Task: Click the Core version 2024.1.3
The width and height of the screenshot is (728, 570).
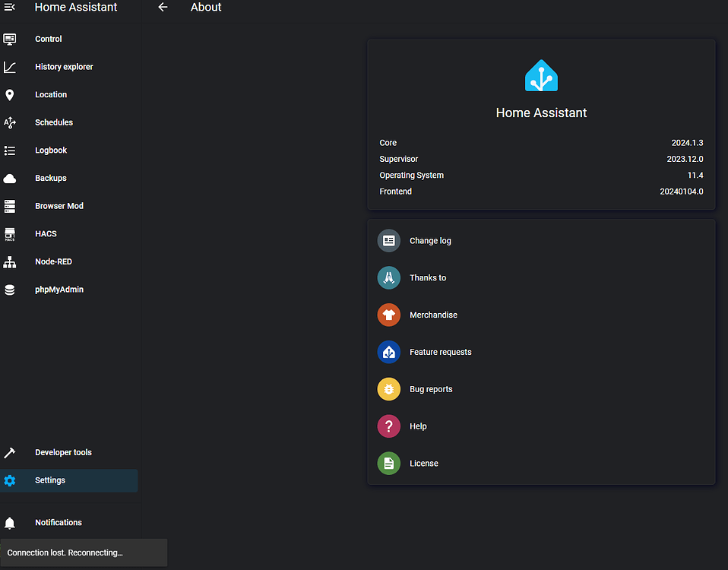Action: (x=687, y=143)
